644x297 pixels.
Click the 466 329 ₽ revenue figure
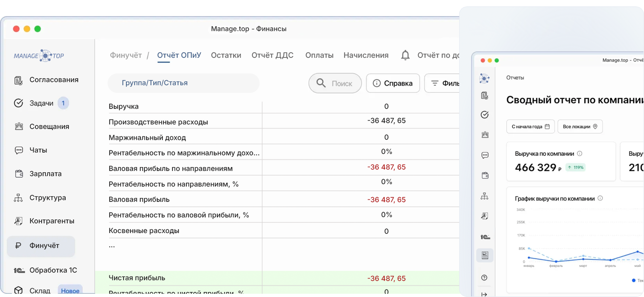[x=538, y=168]
